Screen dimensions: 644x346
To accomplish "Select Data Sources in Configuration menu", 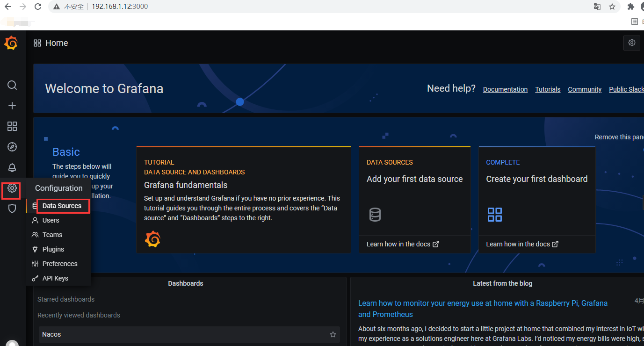I will pos(61,206).
